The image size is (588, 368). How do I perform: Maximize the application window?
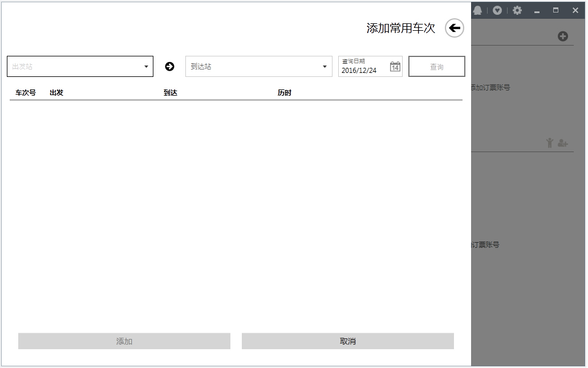[x=555, y=10]
